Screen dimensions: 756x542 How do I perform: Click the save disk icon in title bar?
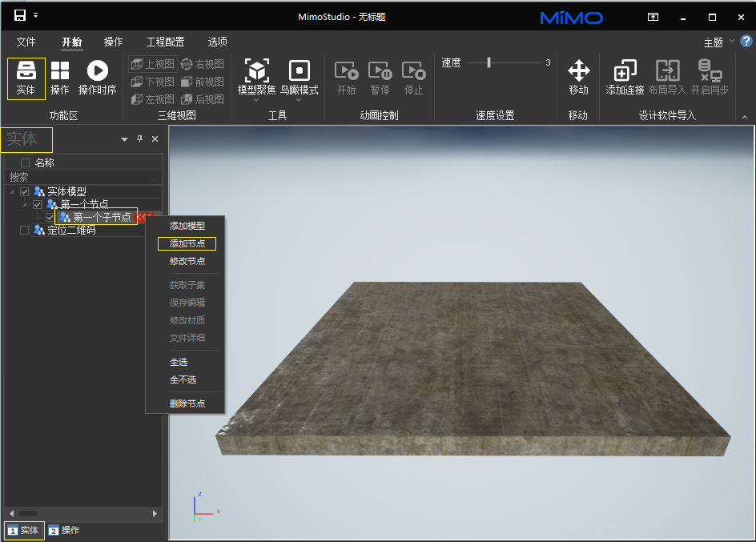pos(20,15)
